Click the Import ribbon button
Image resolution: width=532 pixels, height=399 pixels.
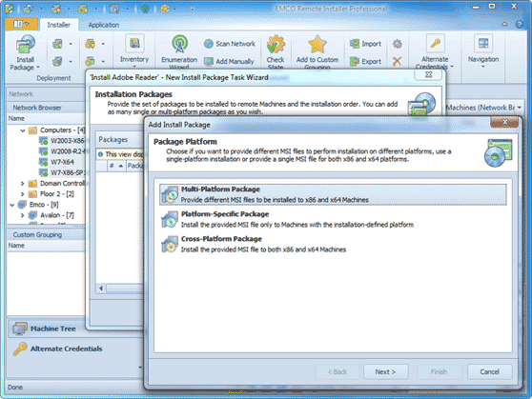point(365,44)
